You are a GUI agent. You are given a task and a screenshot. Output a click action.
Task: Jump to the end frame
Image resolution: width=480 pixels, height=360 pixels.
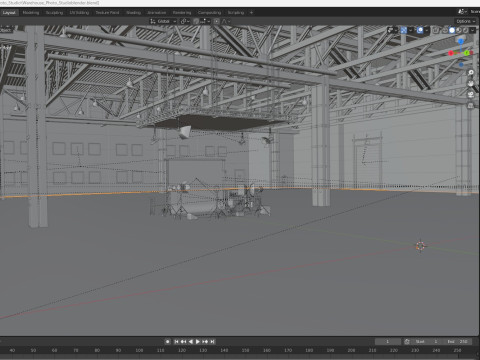212,342
